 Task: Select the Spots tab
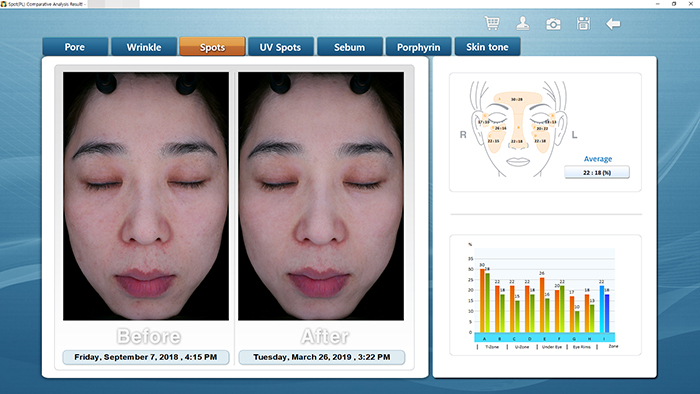(x=212, y=47)
